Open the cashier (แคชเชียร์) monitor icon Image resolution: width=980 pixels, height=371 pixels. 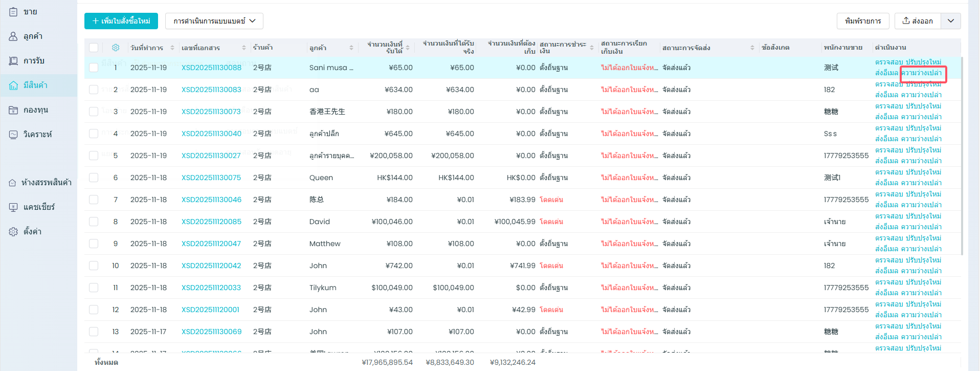pyautogui.click(x=14, y=207)
